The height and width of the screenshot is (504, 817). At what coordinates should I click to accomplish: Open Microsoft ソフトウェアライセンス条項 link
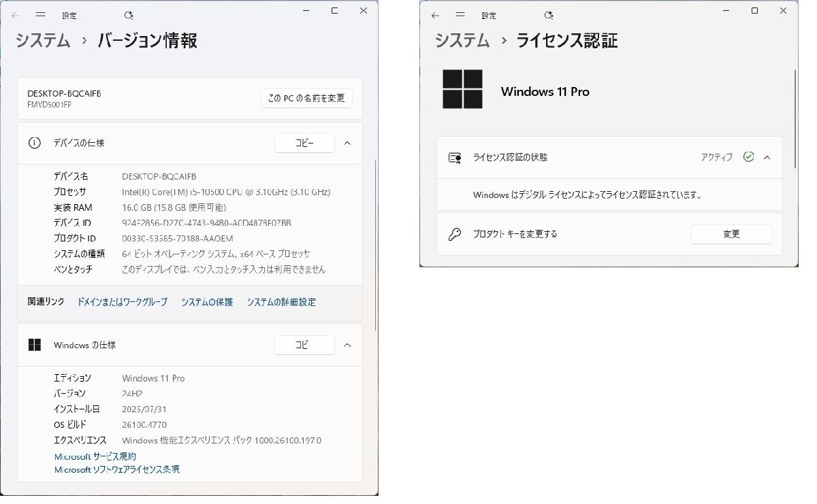tap(117, 469)
